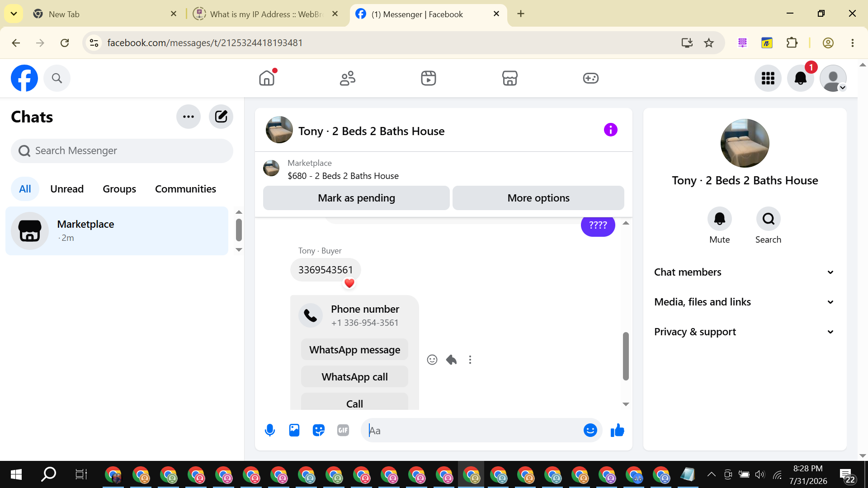This screenshot has height=488, width=868.
Task: Open the Windows notification center
Action: tap(848, 475)
